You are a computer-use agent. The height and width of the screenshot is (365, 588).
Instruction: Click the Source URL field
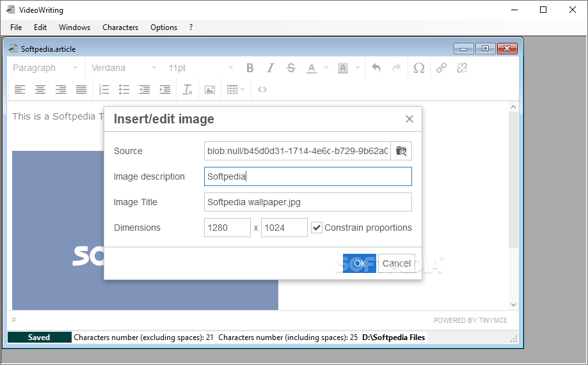pyautogui.click(x=298, y=151)
